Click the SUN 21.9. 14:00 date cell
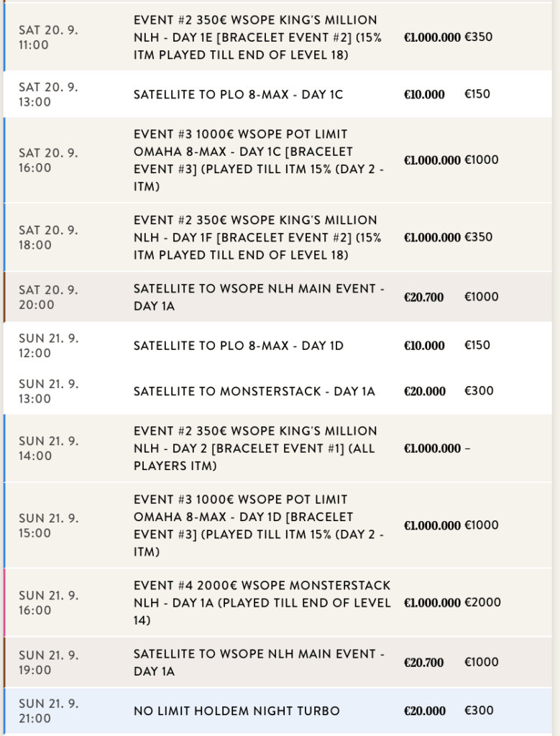This screenshot has width=560, height=736. pyautogui.click(x=48, y=448)
